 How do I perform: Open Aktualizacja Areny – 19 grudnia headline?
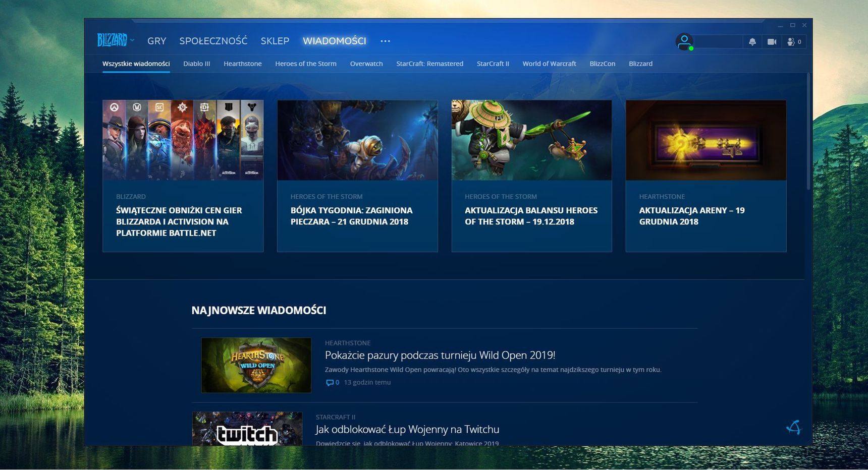point(692,216)
